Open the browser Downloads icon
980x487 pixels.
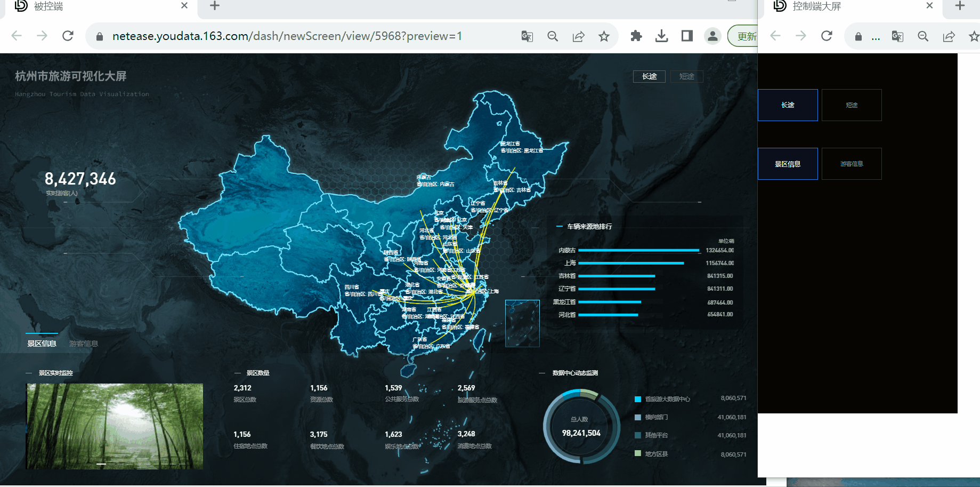tap(661, 36)
